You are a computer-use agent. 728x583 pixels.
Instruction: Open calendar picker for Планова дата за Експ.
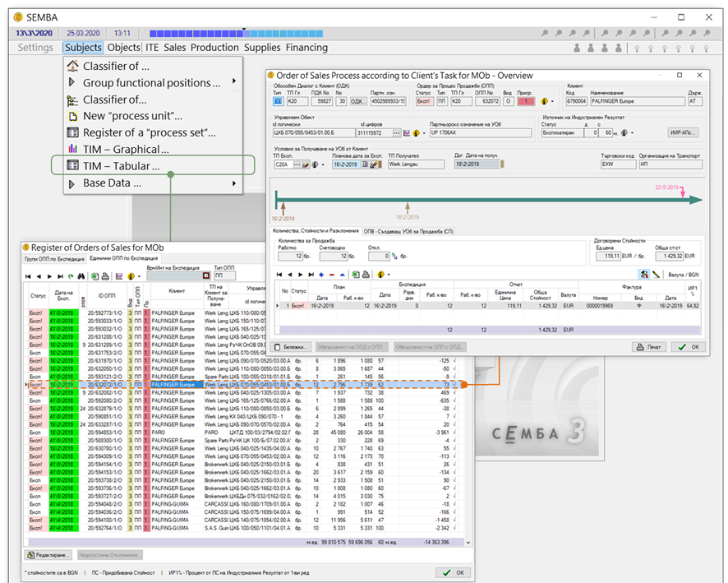365,164
